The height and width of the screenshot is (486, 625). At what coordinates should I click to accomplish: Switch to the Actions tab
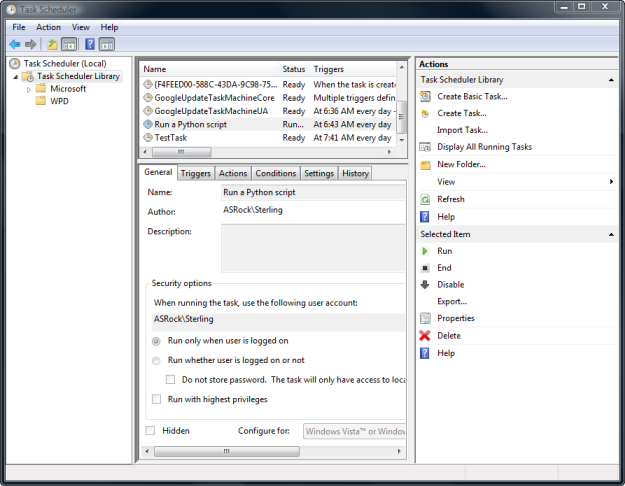click(x=233, y=173)
